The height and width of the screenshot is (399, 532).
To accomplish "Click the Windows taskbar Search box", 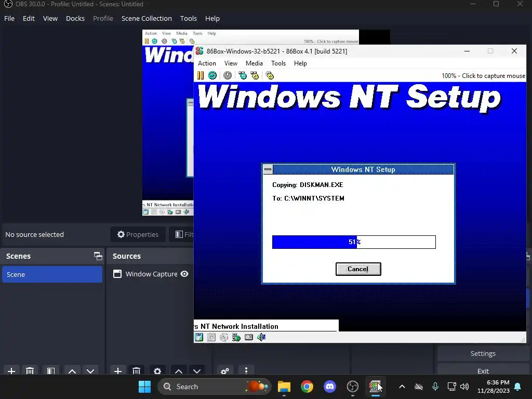I will click(215, 387).
